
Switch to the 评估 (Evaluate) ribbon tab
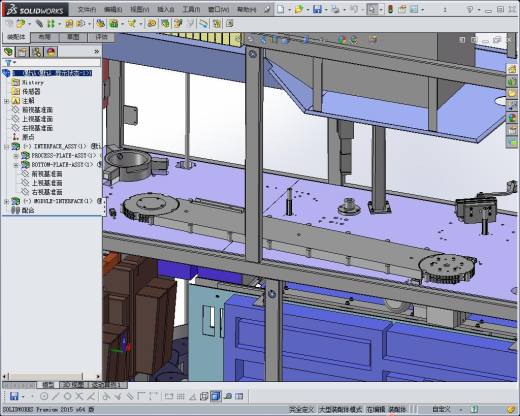coord(101,37)
